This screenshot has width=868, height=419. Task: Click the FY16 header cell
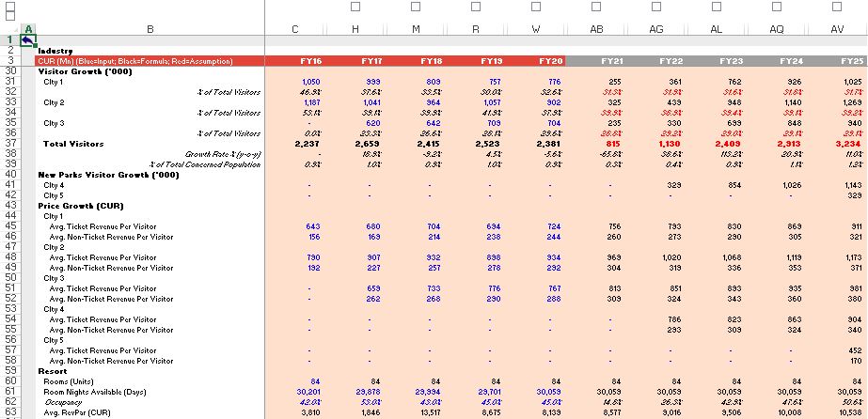pos(295,61)
